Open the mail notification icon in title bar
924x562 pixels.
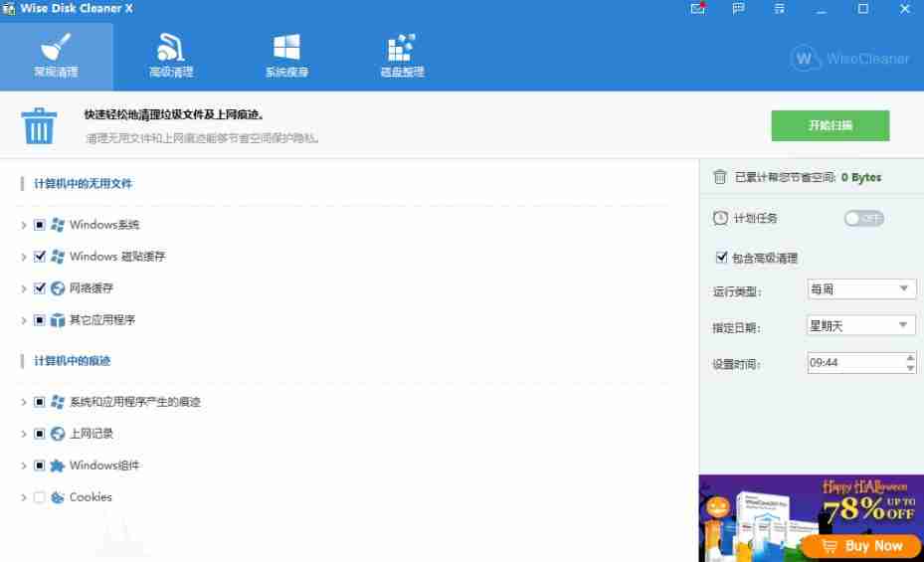tap(697, 9)
